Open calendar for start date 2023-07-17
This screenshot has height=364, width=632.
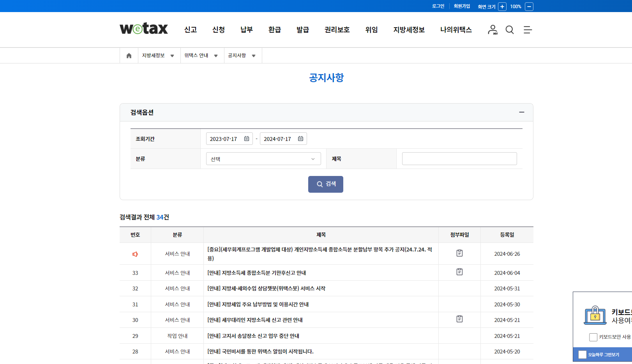(x=247, y=139)
